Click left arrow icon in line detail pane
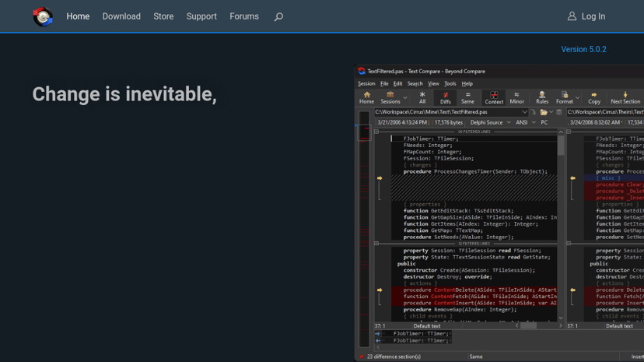Image resolution: width=644 pixels, height=362 pixels. point(377,341)
